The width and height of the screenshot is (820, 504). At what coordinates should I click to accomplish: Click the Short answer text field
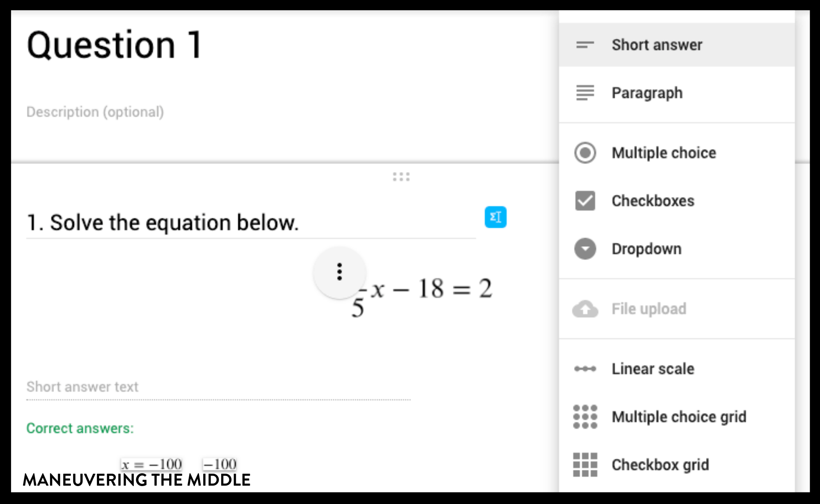82,387
